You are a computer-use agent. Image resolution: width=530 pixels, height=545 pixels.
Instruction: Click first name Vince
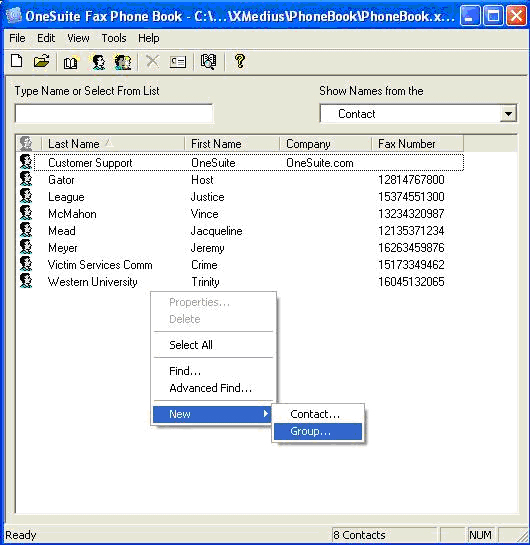coord(205,214)
